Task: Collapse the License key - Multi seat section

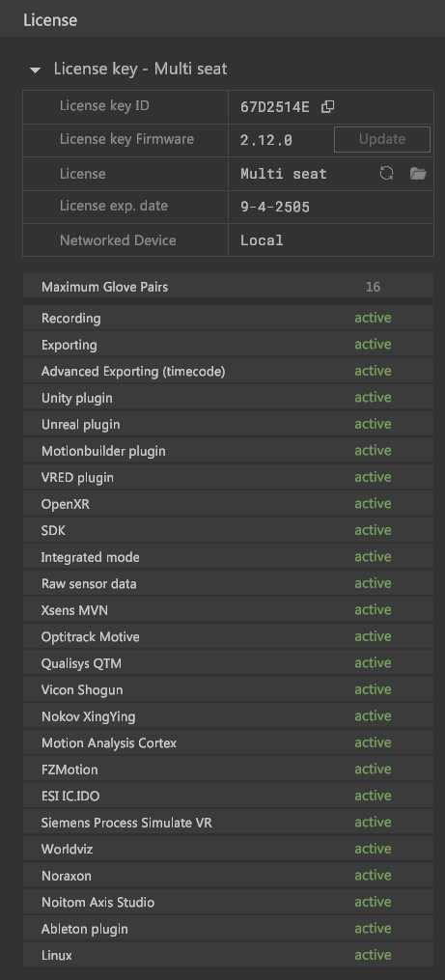Action: (x=36, y=70)
